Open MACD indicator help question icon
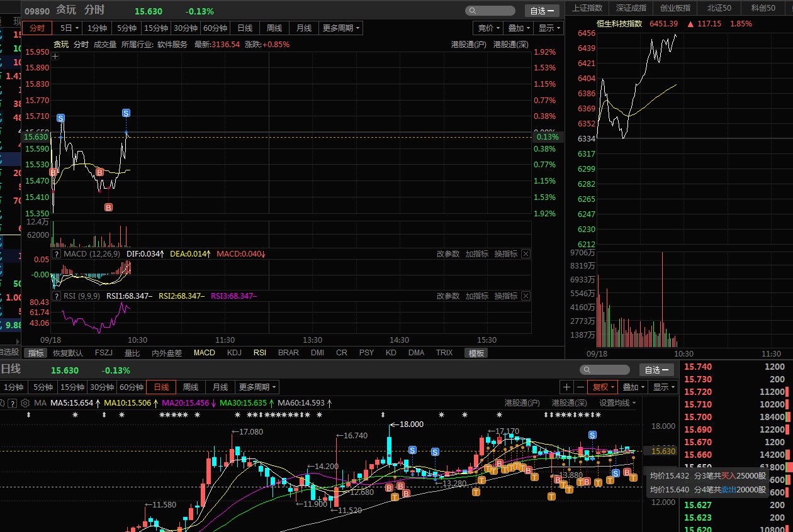Screen dimensions: 793x532 coord(57,254)
